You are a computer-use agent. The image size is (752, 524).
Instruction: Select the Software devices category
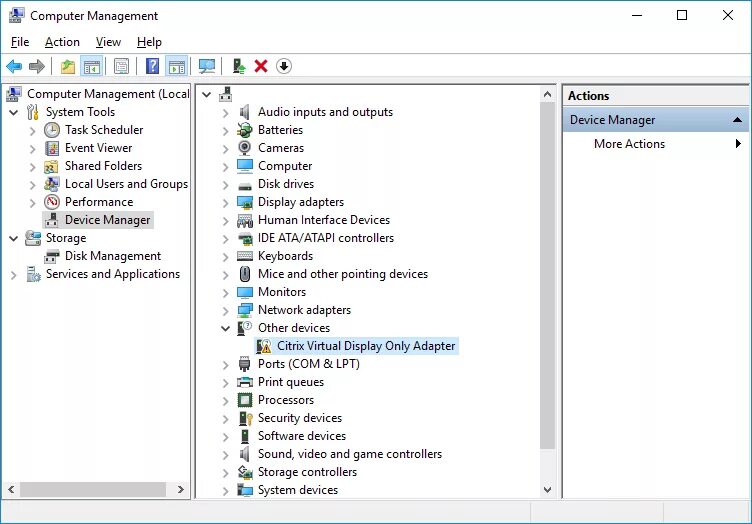click(x=302, y=436)
